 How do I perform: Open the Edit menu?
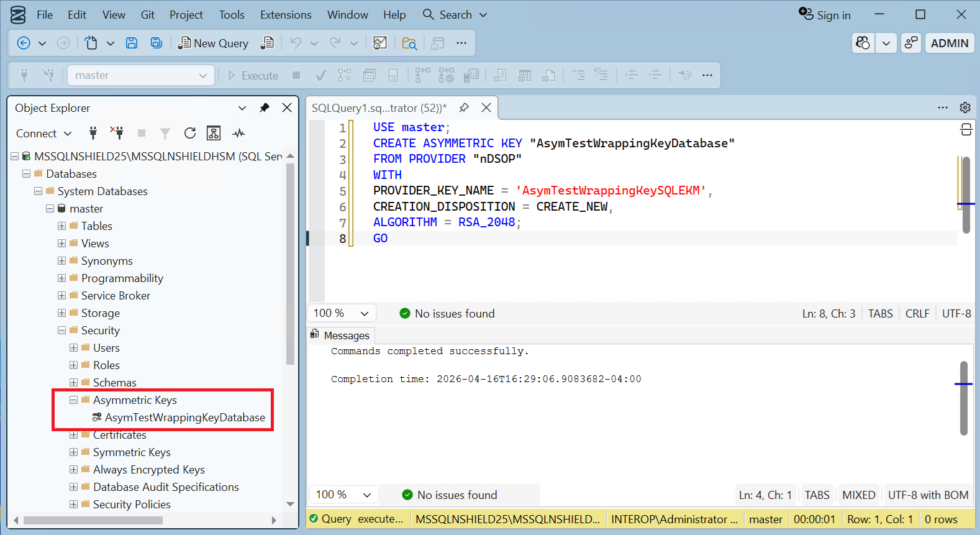77,14
